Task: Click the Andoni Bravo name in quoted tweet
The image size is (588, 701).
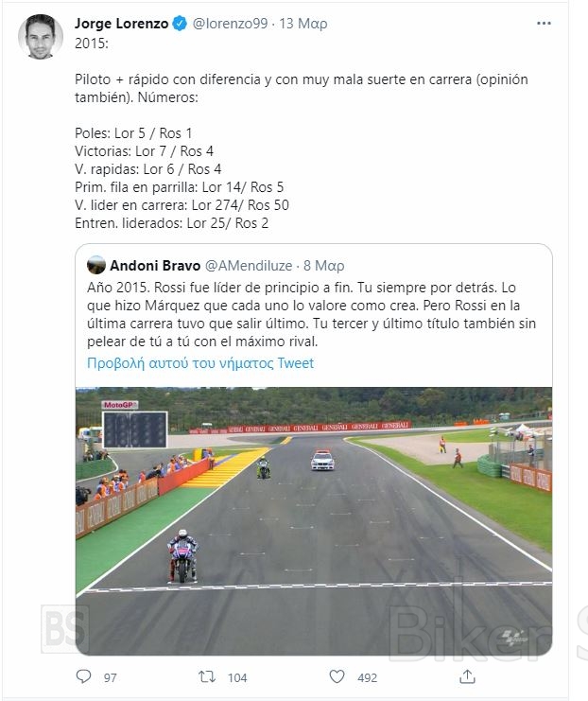Action: tap(153, 265)
